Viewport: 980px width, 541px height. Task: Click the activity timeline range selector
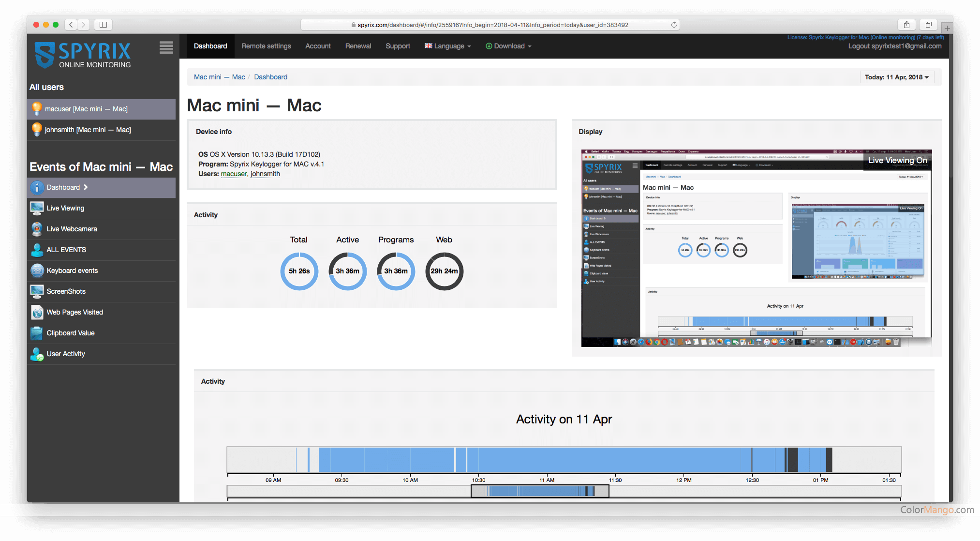(539, 491)
